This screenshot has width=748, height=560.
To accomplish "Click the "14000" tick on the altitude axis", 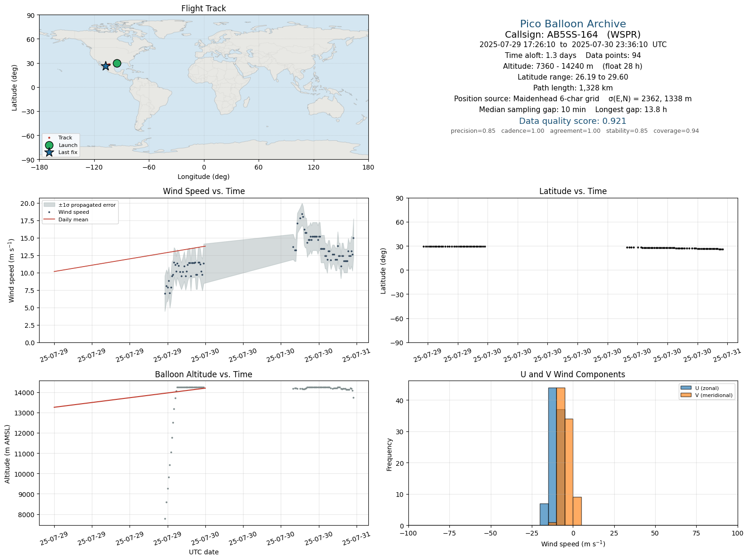I will (25, 393).
